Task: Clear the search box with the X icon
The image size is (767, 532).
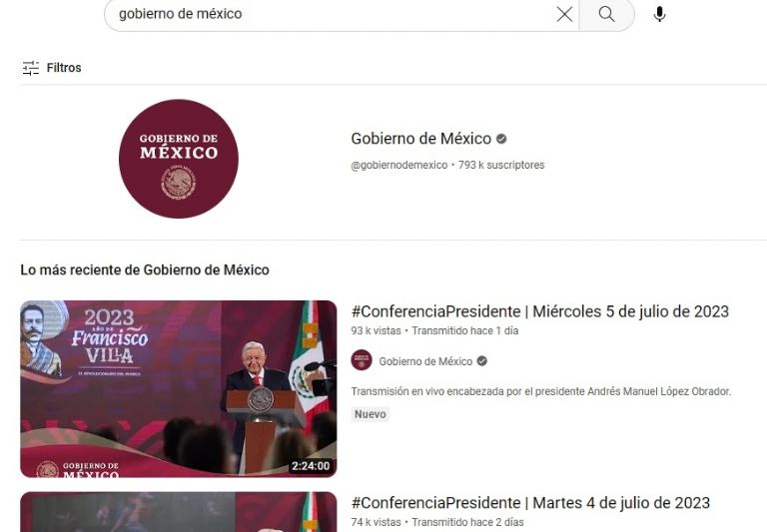Action: click(x=564, y=14)
